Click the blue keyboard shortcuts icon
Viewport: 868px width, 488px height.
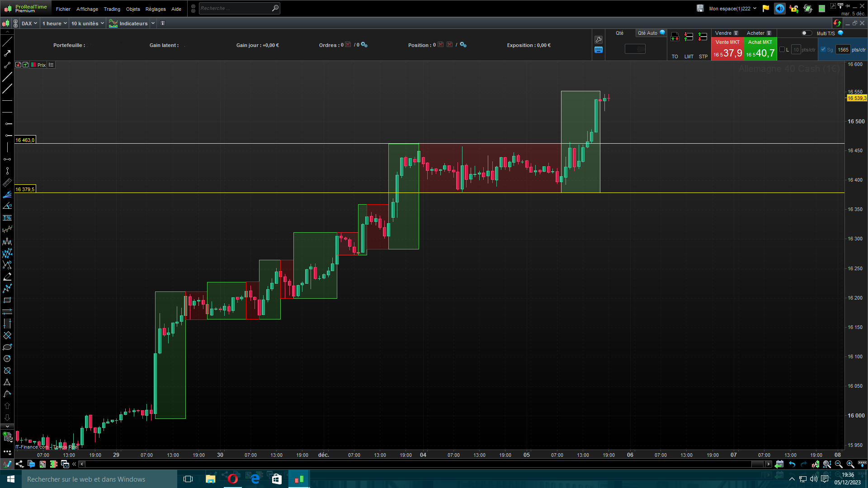click(599, 50)
